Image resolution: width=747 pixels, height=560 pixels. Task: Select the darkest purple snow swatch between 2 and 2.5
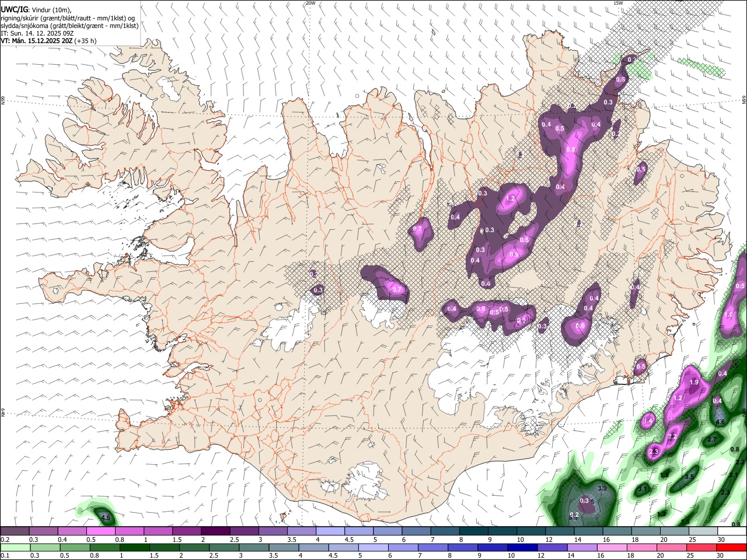215,531
